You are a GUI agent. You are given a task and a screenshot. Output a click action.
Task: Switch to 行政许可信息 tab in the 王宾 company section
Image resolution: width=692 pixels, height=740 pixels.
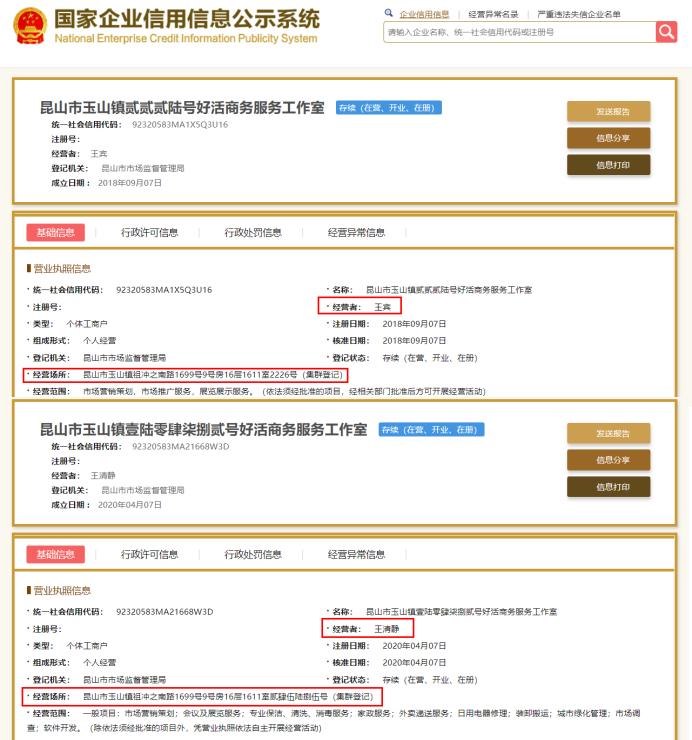click(x=149, y=232)
